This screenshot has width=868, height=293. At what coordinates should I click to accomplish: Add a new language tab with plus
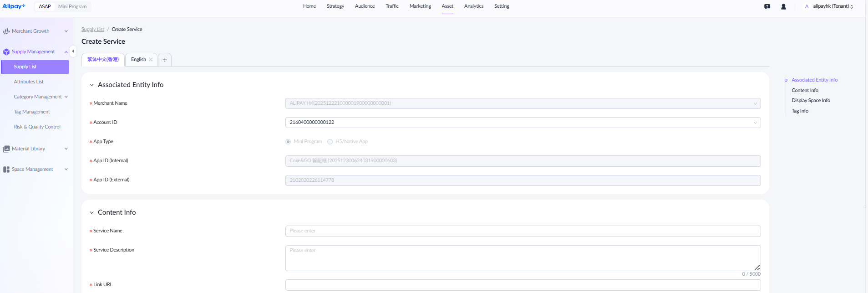[x=165, y=60]
